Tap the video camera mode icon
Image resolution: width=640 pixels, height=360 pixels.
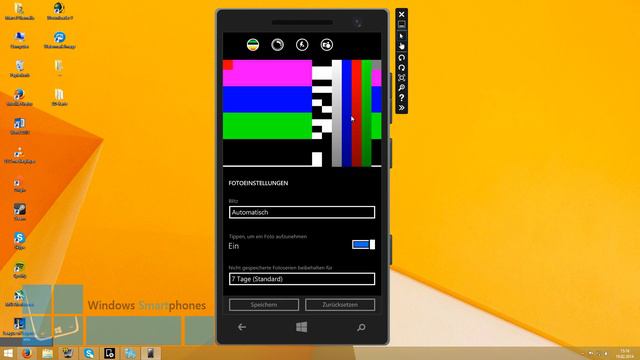[x=327, y=44]
